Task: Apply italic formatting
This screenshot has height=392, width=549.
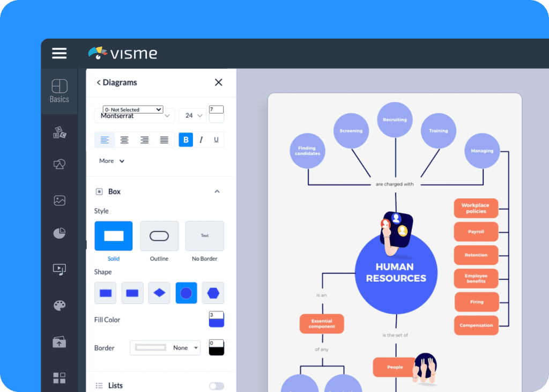Action: coord(202,139)
